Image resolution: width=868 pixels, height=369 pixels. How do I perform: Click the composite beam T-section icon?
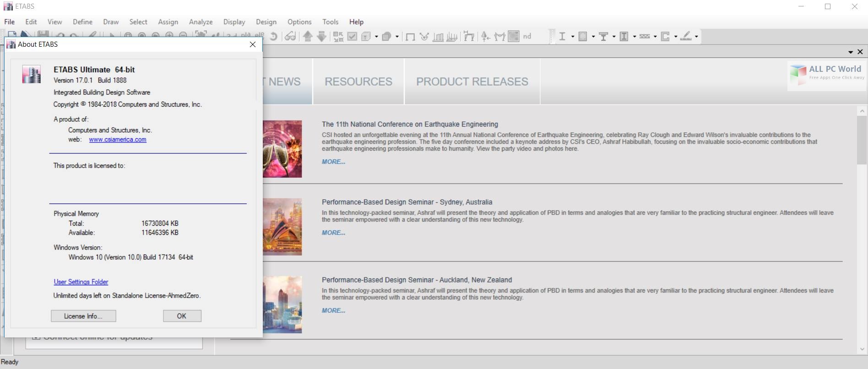603,37
